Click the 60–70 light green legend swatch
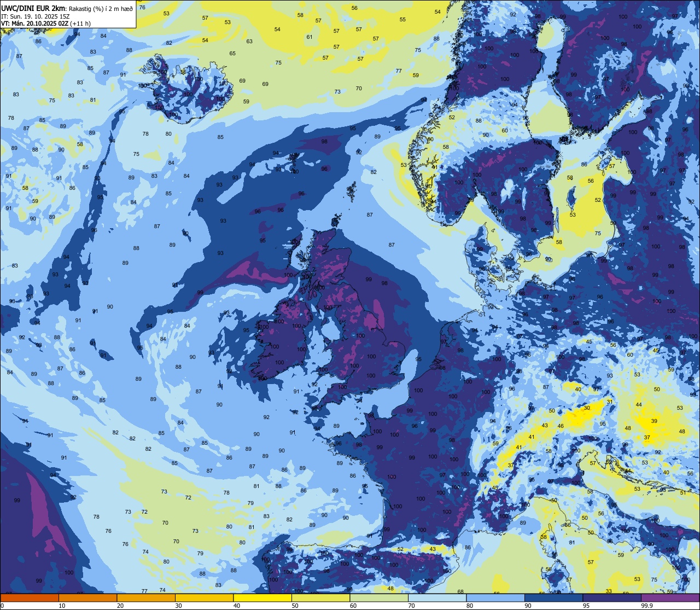The height and width of the screenshot is (610, 700). pyautogui.click(x=379, y=597)
